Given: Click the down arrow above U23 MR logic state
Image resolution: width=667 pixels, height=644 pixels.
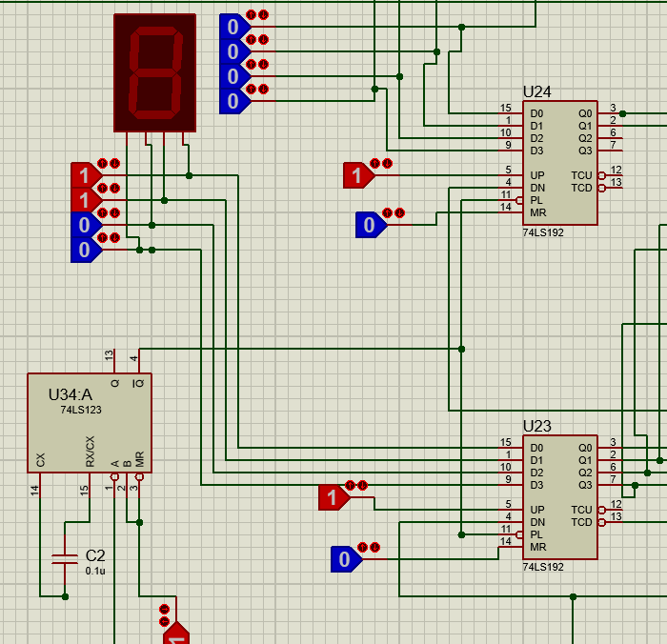Looking at the screenshot, I should click(374, 547).
